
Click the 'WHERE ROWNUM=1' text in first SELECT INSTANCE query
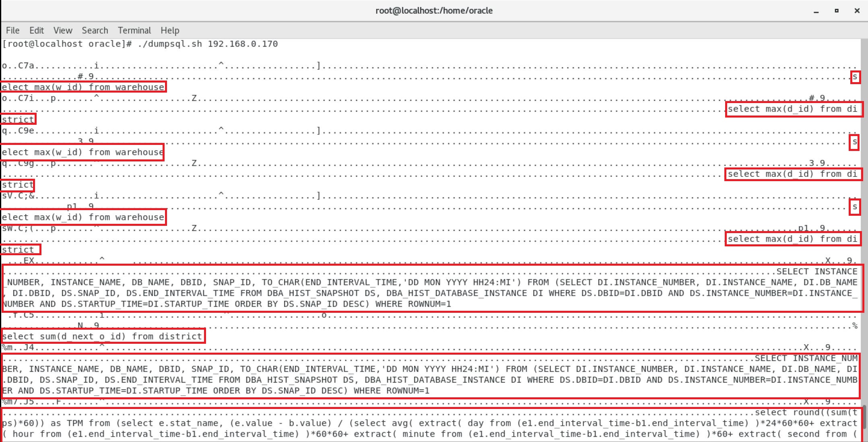pyautogui.click(x=413, y=304)
